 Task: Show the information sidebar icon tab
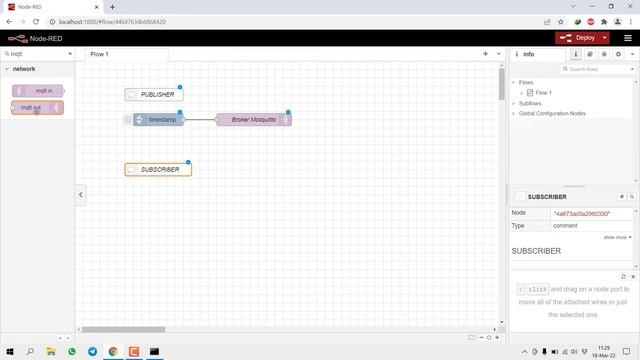(x=576, y=54)
